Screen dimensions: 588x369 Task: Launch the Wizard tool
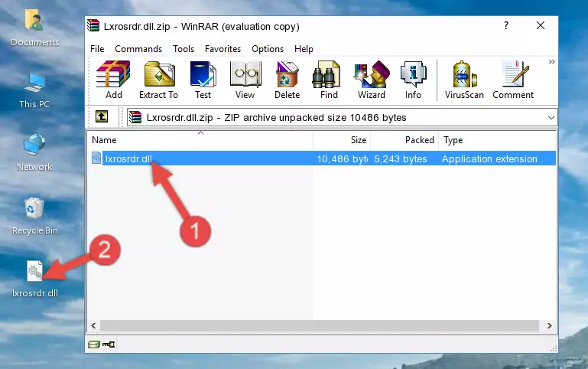(x=372, y=80)
